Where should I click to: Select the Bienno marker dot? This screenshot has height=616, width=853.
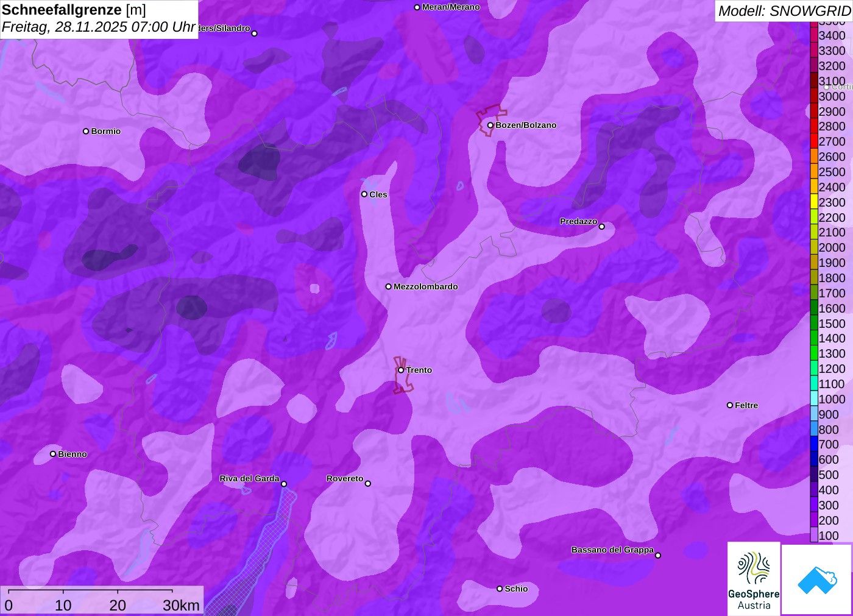pos(53,454)
